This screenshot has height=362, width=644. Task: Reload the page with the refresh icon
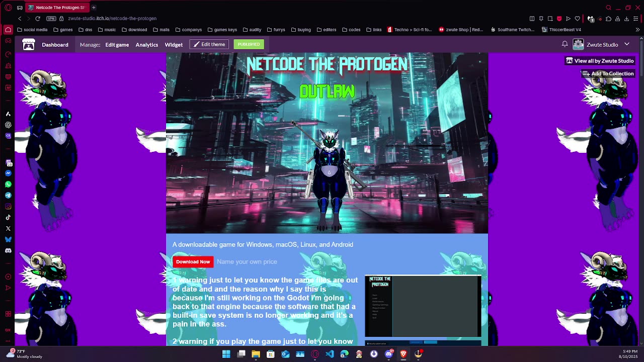(x=37, y=19)
